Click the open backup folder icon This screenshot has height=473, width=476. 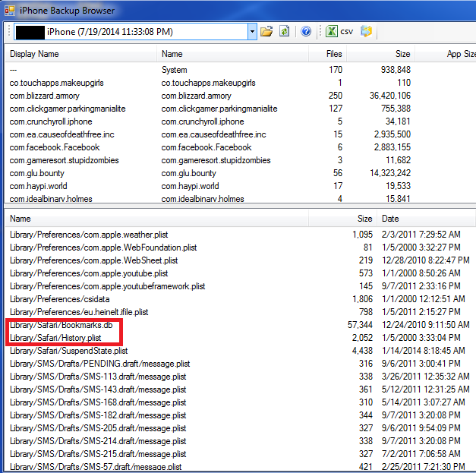coord(266,31)
